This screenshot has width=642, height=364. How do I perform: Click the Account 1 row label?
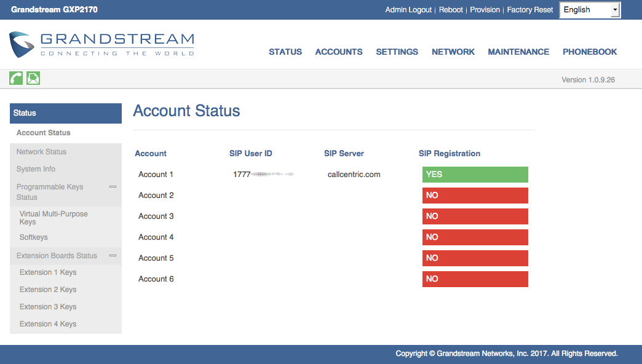click(156, 175)
